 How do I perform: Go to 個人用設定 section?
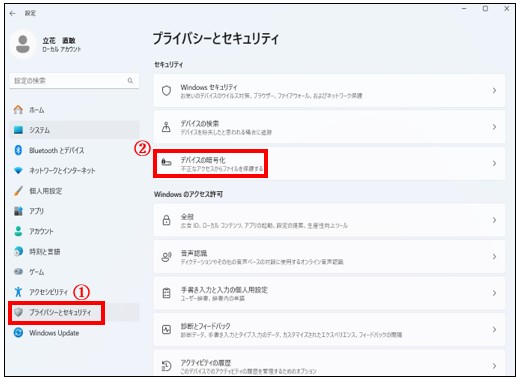(74, 191)
